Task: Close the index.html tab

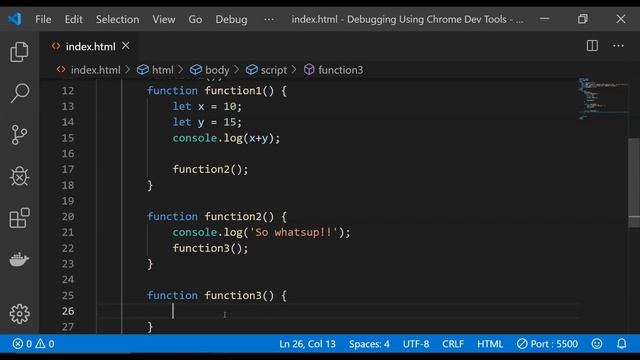Action: click(126, 46)
